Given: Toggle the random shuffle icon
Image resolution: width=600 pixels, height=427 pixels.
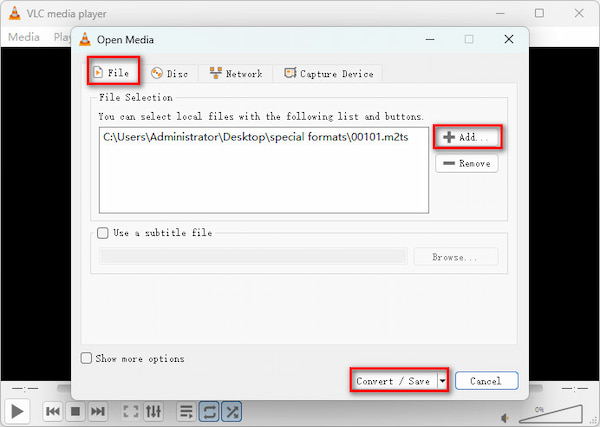Looking at the screenshot, I should 232,411.
